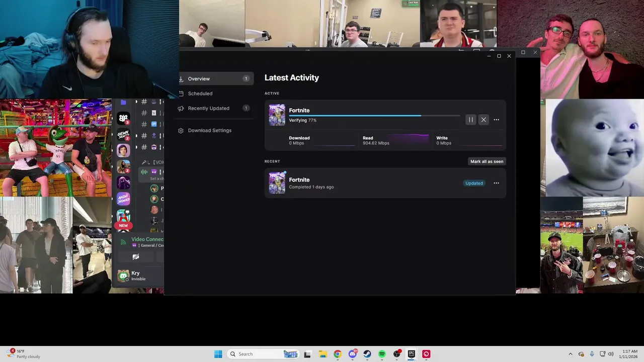Click the Latest Activity heading
644x362 pixels.
click(292, 77)
